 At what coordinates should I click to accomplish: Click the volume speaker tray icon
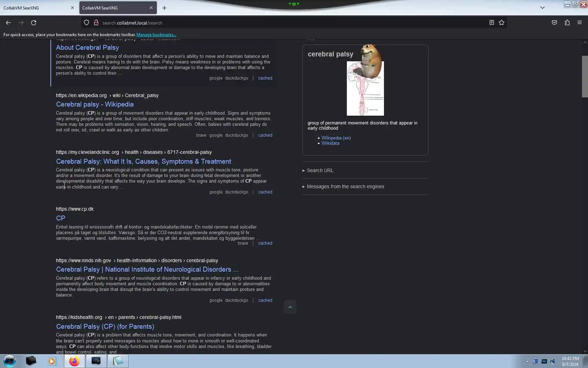pos(553,361)
